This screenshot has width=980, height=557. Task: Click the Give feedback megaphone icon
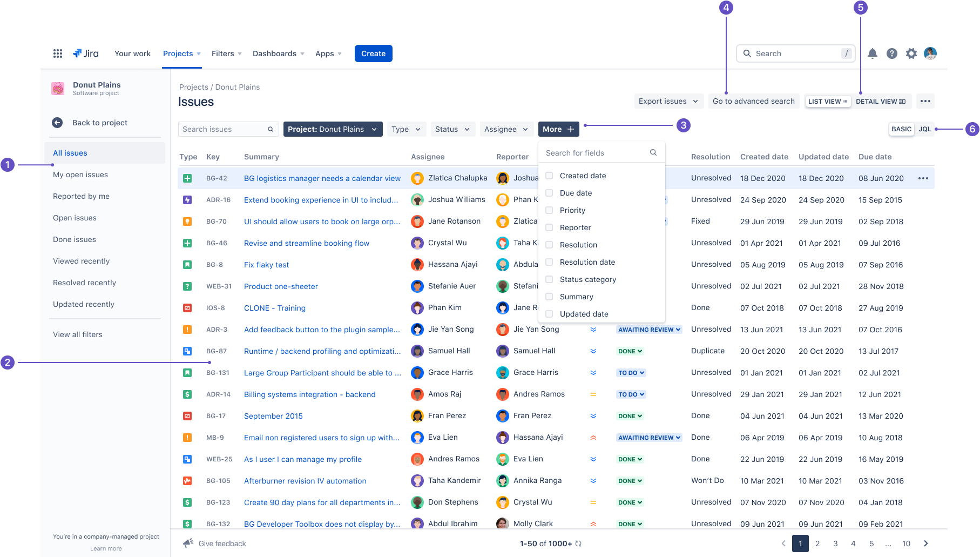[188, 543]
